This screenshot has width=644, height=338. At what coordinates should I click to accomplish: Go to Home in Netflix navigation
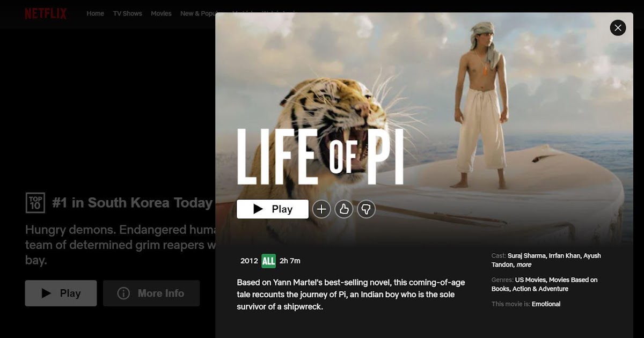point(96,13)
